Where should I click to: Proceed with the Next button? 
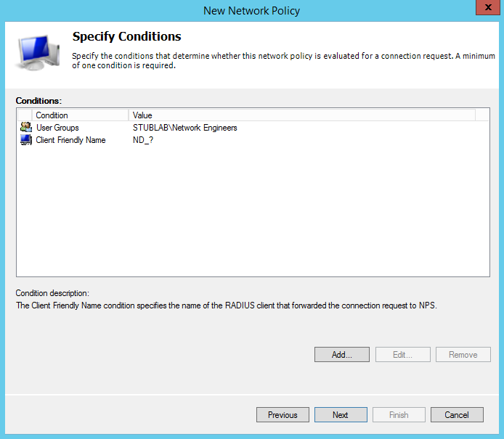tap(341, 414)
